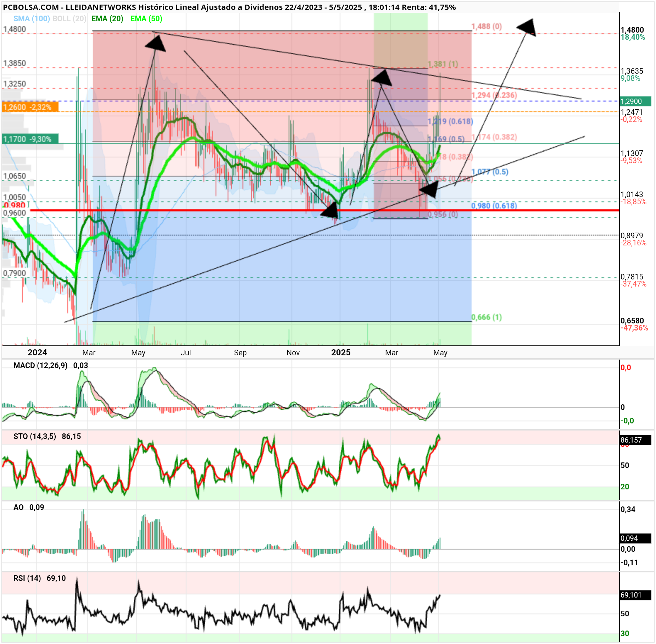Image resolution: width=656 pixels, height=644 pixels.
Task: Click the red 0,0 MACD scale label
Action: point(626,368)
